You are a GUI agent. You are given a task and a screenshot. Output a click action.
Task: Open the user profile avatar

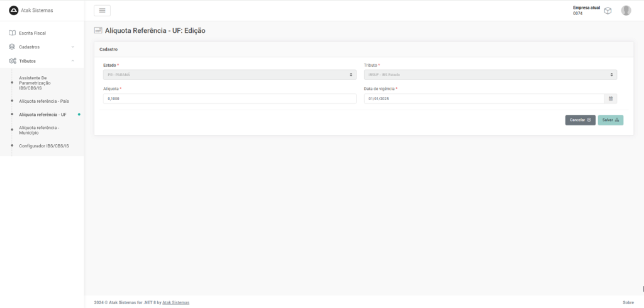[x=626, y=11]
